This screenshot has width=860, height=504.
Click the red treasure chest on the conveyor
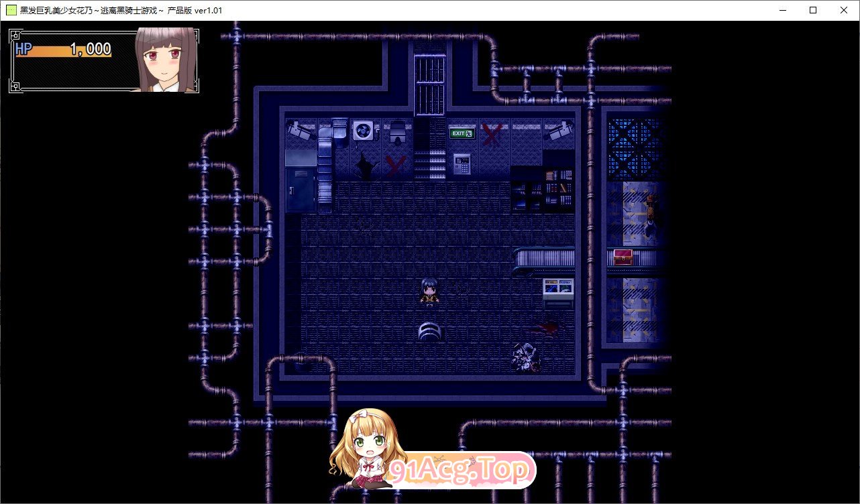623,257
